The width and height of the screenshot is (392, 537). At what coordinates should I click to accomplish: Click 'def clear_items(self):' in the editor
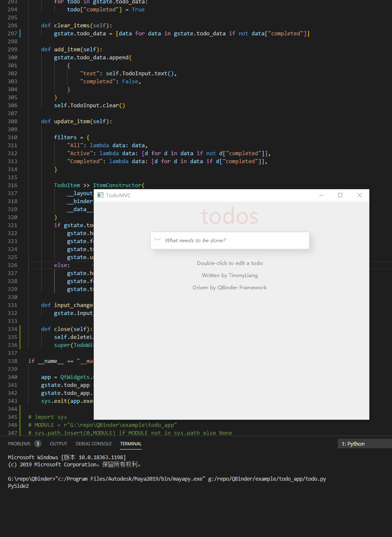point(77,25)
